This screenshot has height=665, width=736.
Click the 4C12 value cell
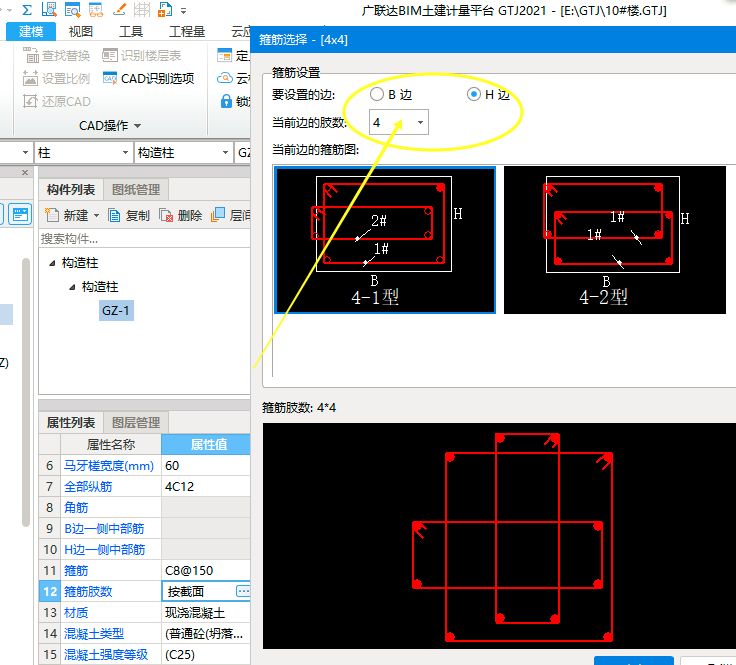[x=206, y=487]
